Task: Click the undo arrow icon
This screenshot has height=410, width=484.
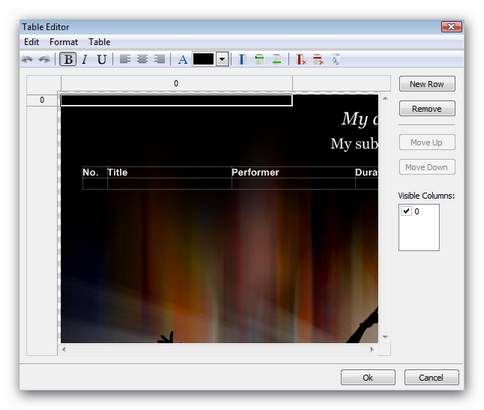Action: point(27,60)
